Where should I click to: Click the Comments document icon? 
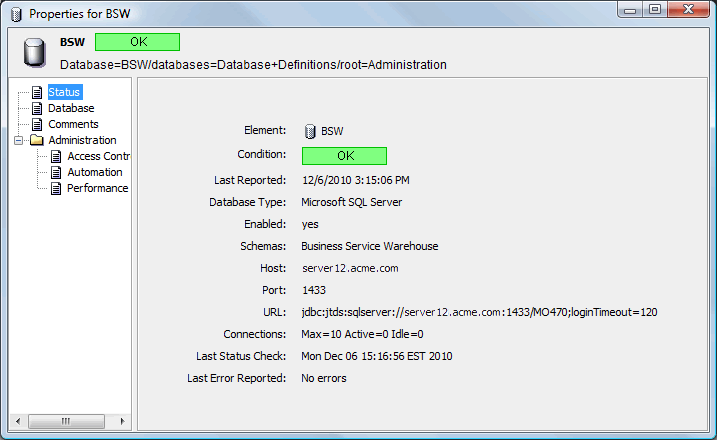tap(37, 124)
